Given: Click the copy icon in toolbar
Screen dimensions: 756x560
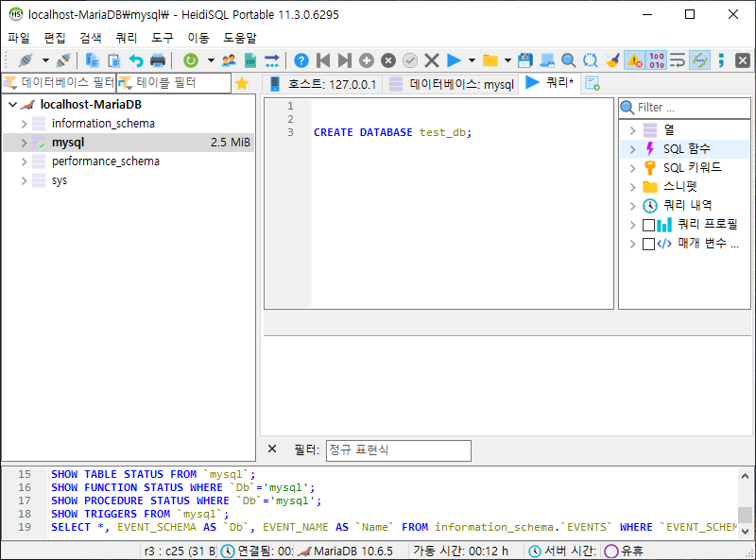Looking at the screenshot, I should pyautogui.click(x=92, y=60).
